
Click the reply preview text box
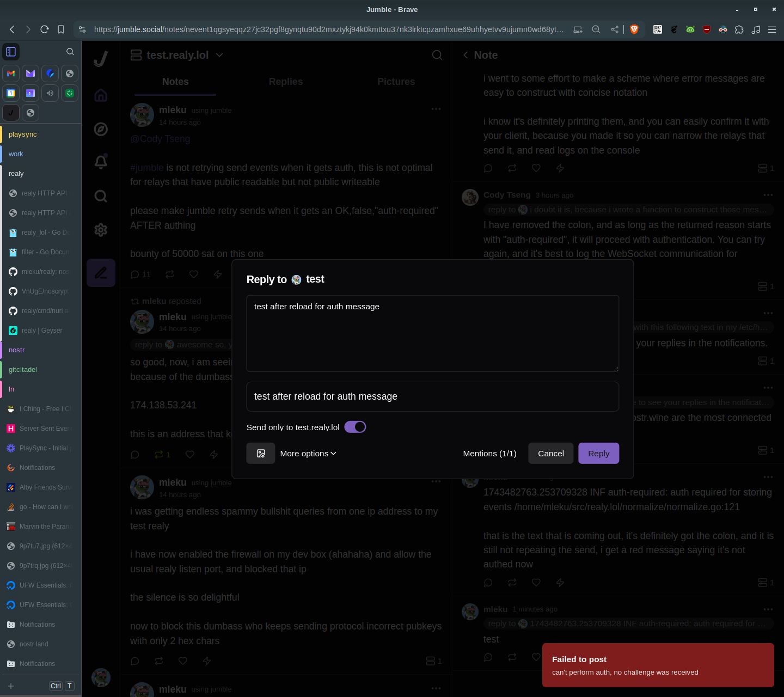click(x=432, y=396)
